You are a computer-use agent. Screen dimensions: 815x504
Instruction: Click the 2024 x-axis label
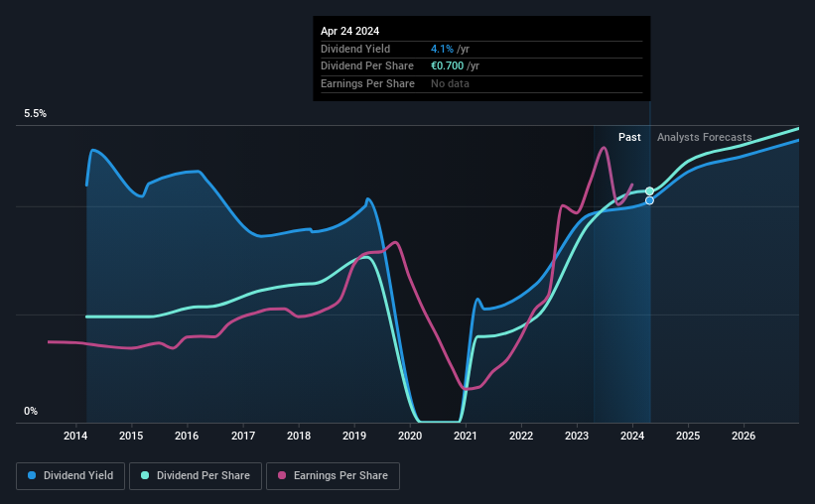pos(632,436)
